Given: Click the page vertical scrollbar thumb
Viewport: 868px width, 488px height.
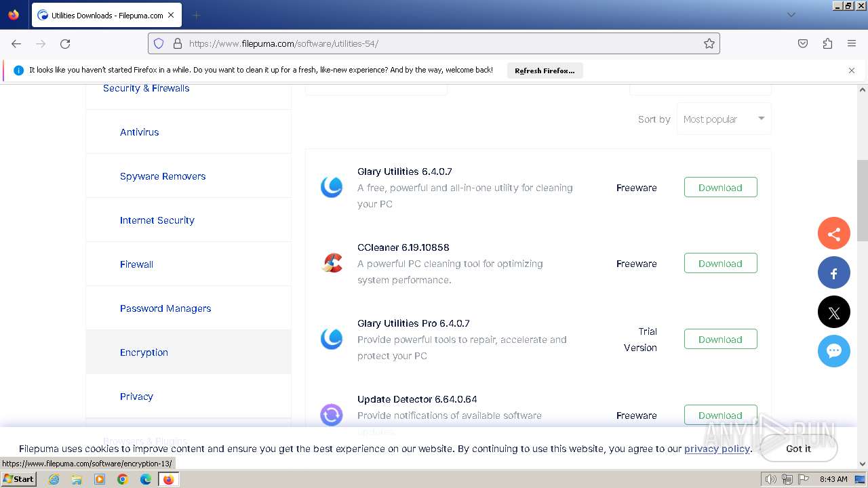Looking at the screenshot, I should click(x=863, y=201).
